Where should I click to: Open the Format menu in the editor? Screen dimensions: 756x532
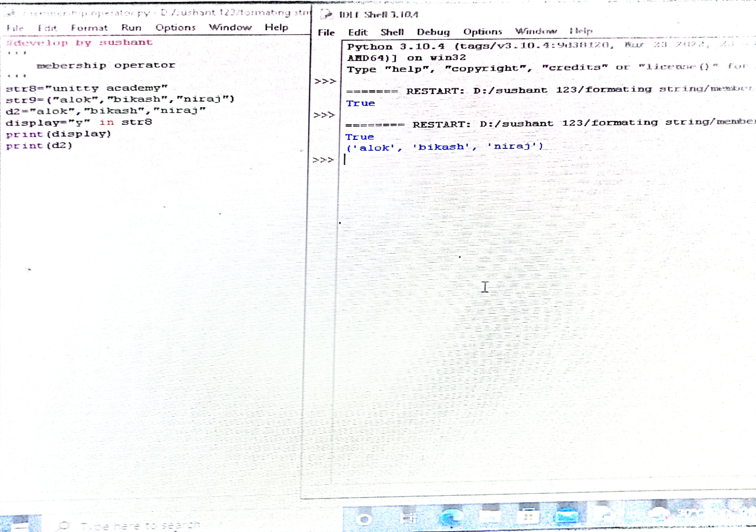(89, 28)
